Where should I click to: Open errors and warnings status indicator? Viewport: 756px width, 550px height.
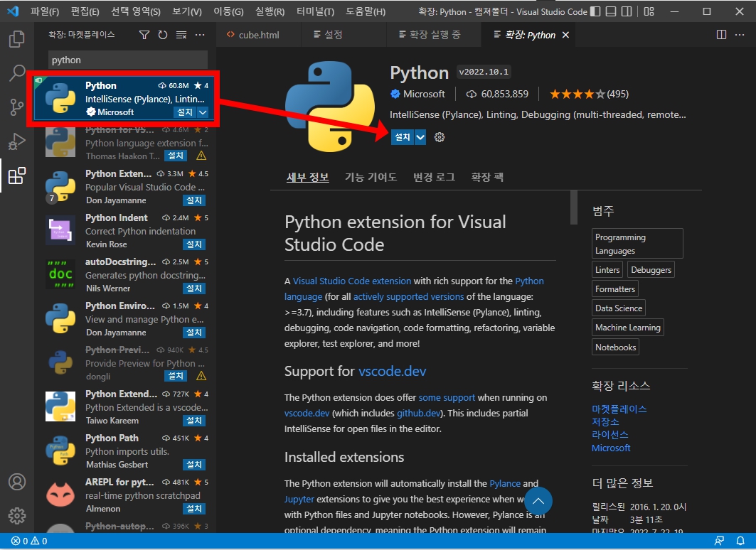tap(29, 541)
